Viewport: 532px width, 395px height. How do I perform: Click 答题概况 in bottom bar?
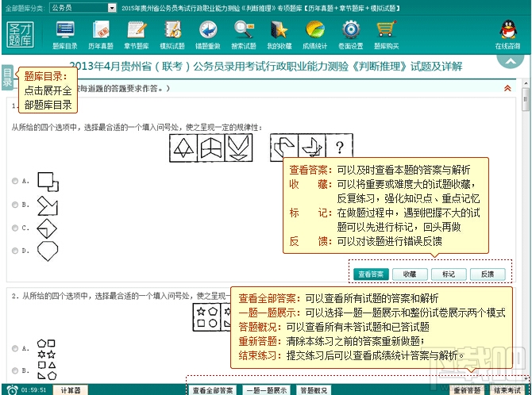pyautogui.click(x=314, y=390)
